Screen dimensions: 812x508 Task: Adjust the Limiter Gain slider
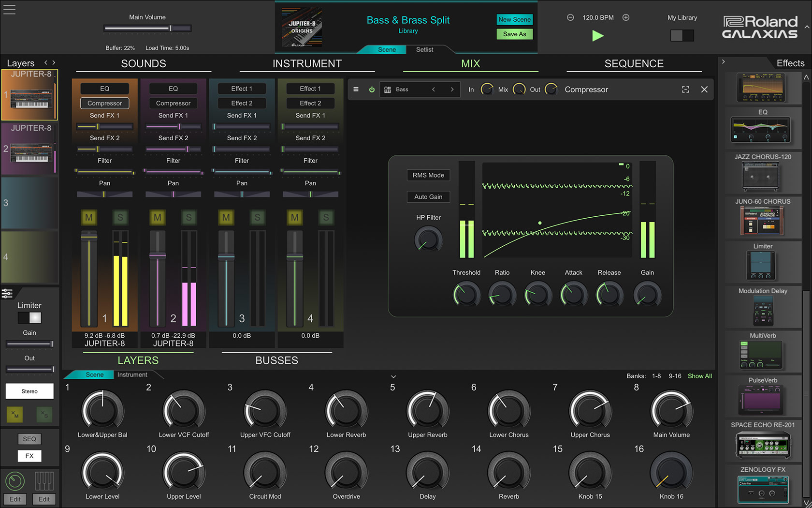point(29,344)
